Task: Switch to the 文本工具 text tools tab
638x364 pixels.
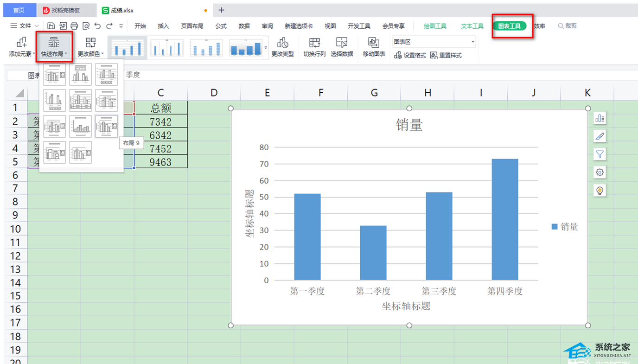Action: [472, 26]
